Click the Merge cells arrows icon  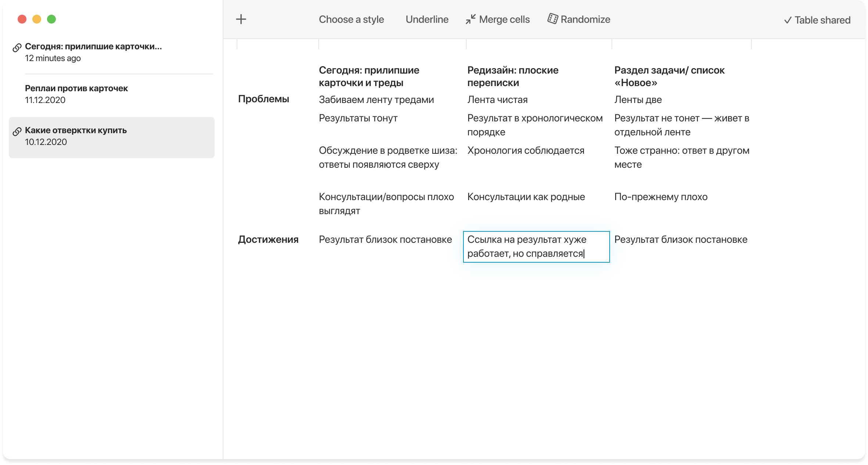coord(470,19)
